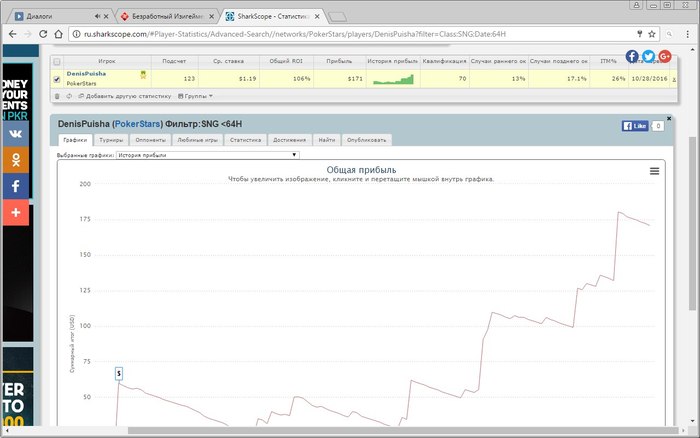Image resolution: width=700 pixels, height=438 pixels.
Task: Sort by the Игрок column header
Action: 107,61
